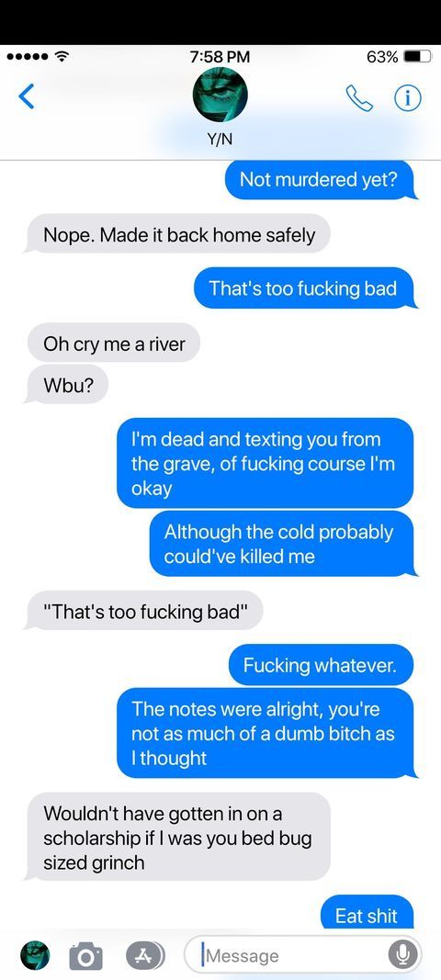Select the "Fucking whatever." sent message
This screenshot has width=441, height=980.
(322, 665)
